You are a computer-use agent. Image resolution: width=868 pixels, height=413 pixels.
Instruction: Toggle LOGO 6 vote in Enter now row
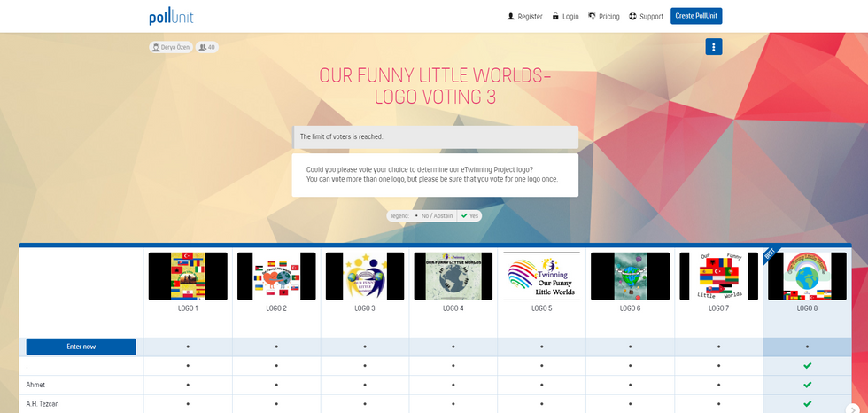[630, 347]
